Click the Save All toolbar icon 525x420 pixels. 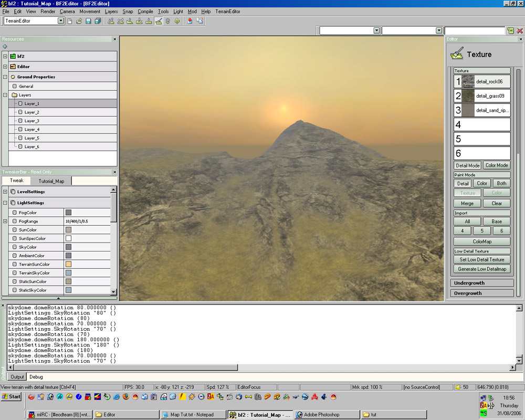click(x=98, y=21)
